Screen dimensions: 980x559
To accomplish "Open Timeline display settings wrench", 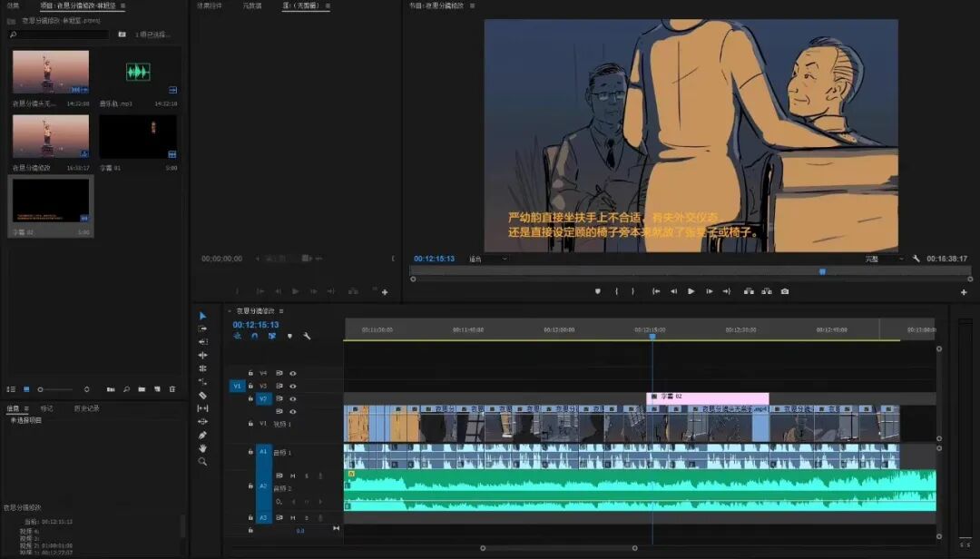I will pyautogui.click(x=307, y=336).
